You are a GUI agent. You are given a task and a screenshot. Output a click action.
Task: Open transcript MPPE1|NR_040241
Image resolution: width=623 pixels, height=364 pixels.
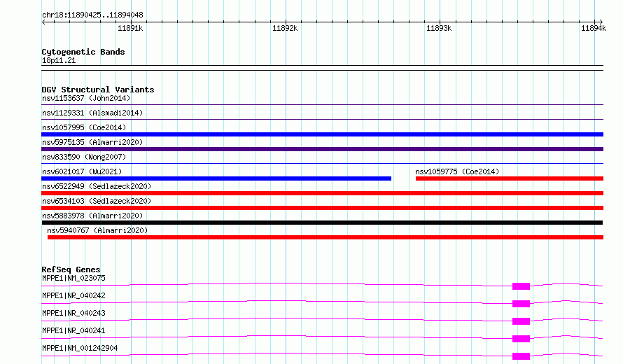coord(74,330)
